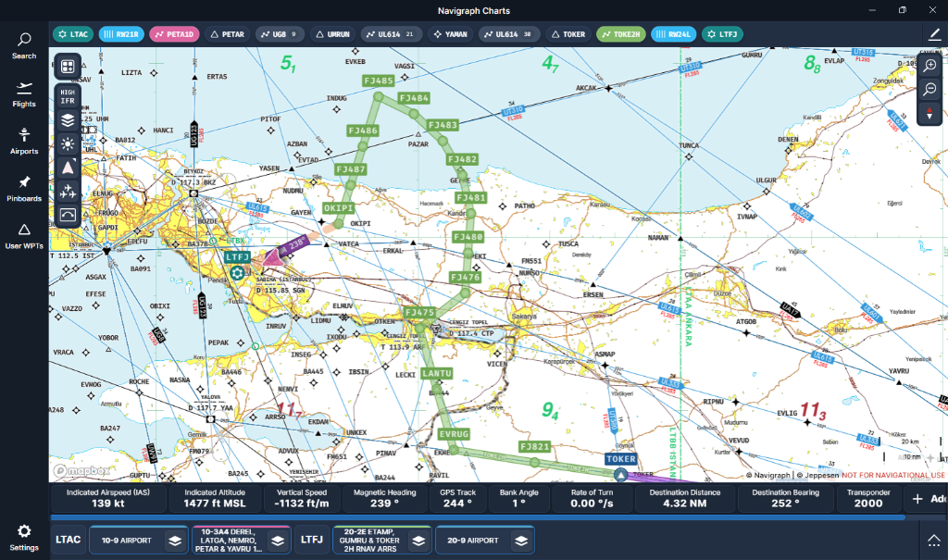Select the RW21R runway chip

coord(121,34)
